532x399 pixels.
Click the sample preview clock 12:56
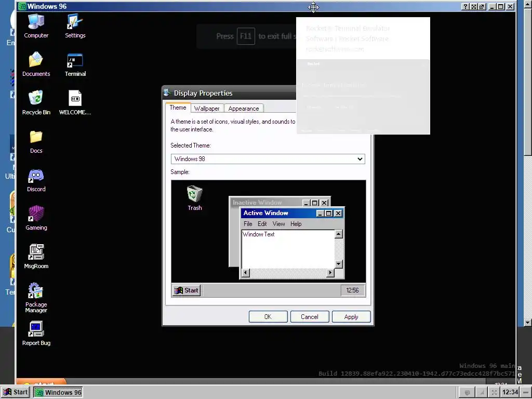352,290
